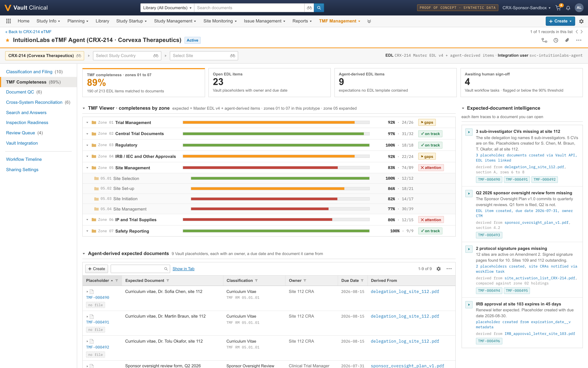Open the TMF-000492 placeholder link

click(97, 347)
